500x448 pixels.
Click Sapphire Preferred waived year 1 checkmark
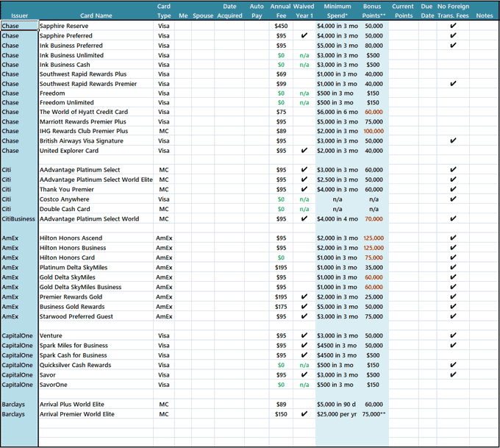(x=304, y=35)
